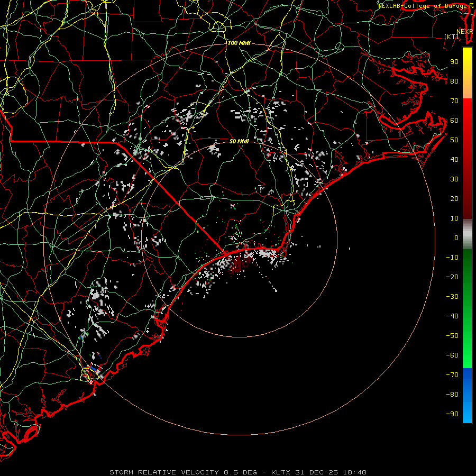Viewport: 476px width, 476px height.
Task: Select the 70 label on velocity scale
Action: coord(454,101)
